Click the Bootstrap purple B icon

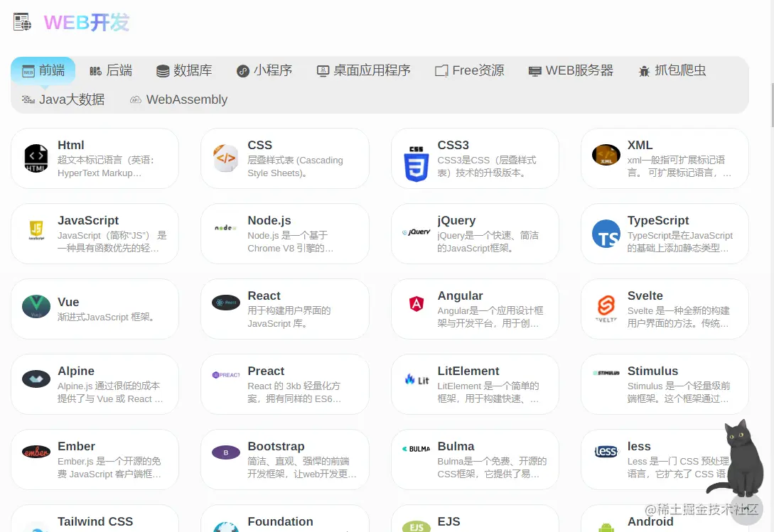coord(226,452)
